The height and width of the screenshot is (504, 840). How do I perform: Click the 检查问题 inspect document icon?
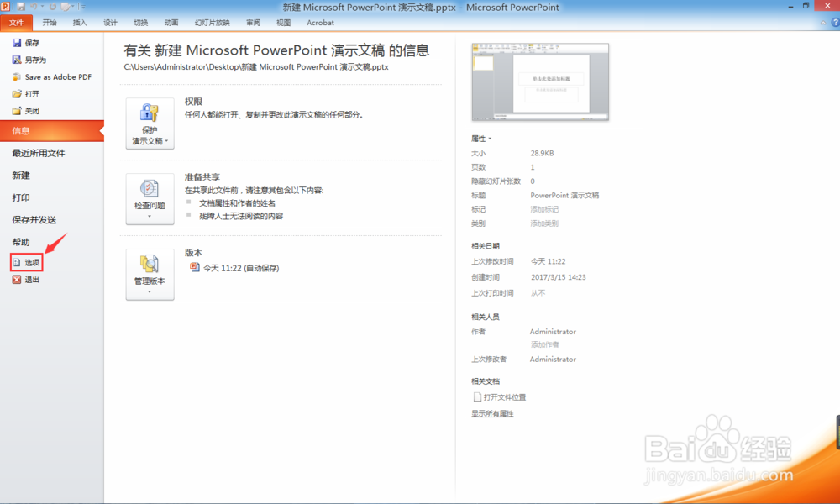tap(150, 193)
